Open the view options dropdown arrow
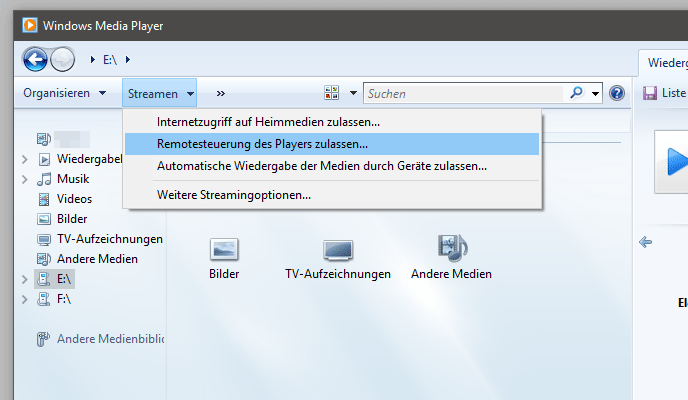 [353, 93]
